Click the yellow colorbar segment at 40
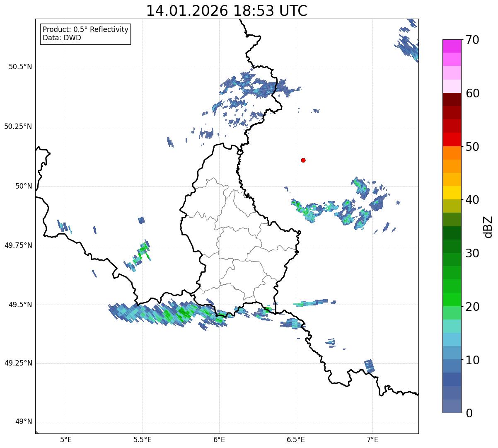The image size is (498, 448). pyautogui.click(x=452, y=193)
